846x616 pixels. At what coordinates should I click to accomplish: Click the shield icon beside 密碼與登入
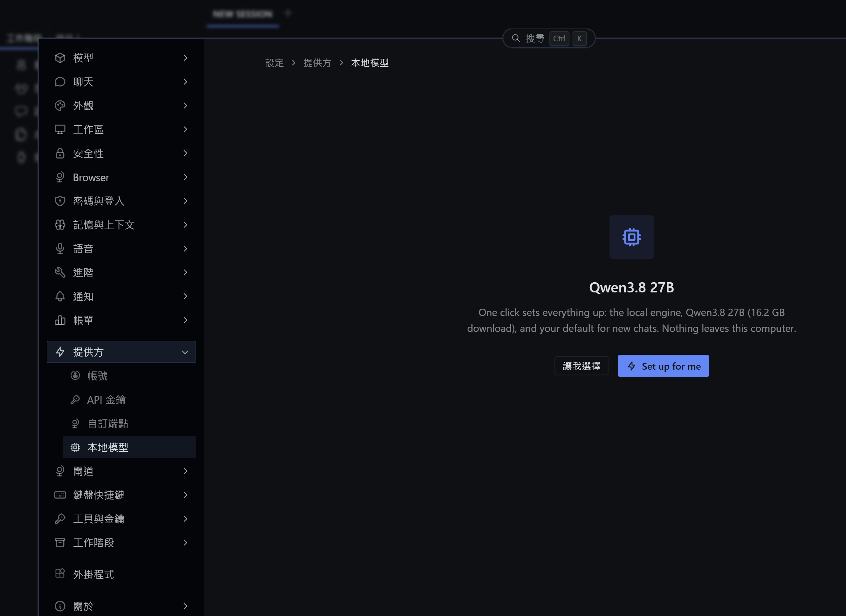(60, 201)
